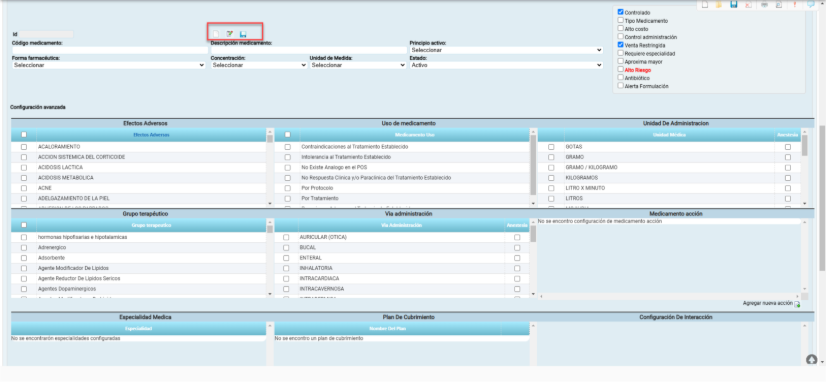Click the blank-page new icon beside the Id field
The height and width of the screenshot is (382, 826).
pyautogui.click(x=215, y=34)
